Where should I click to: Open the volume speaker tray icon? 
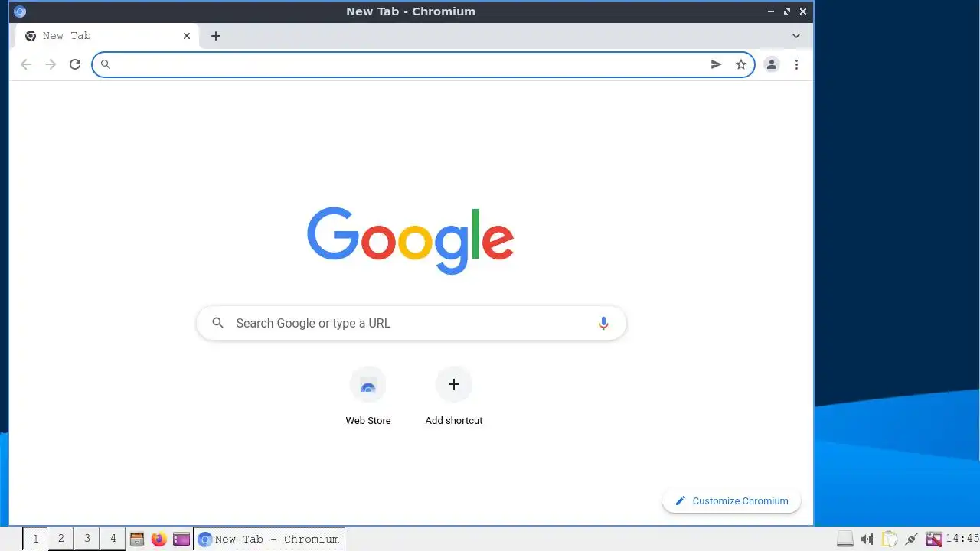tap(867, 539)
